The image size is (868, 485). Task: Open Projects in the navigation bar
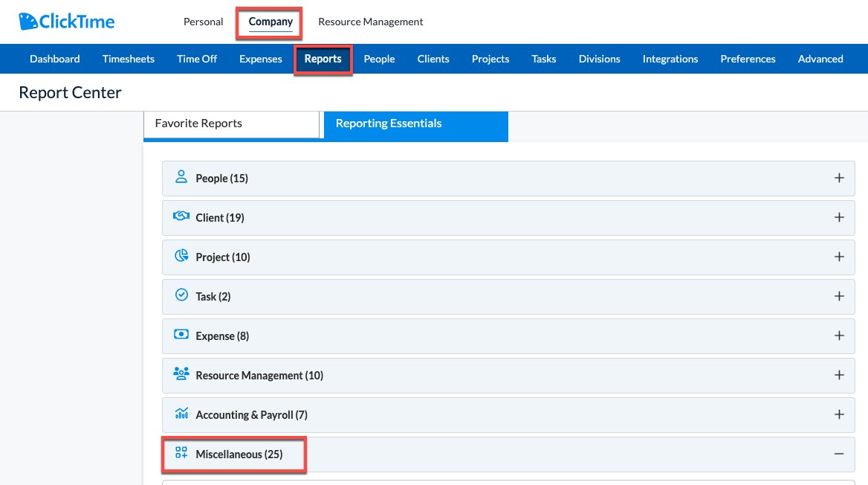(490, 59)
